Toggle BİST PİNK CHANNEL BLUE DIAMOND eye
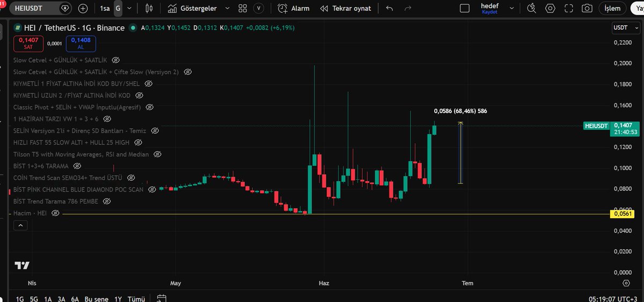 tap(152, 189)
